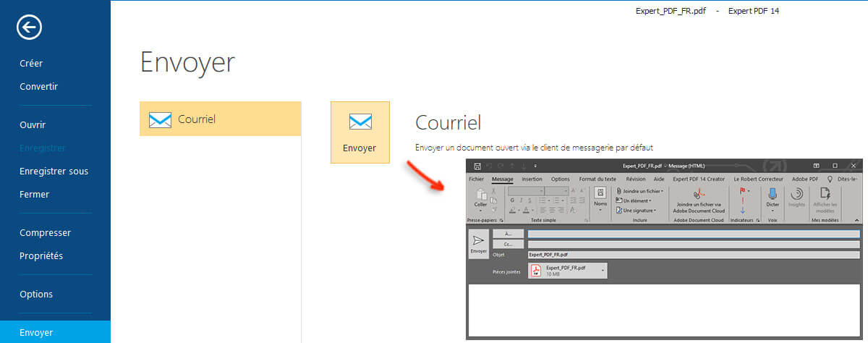Click the envelope icon in the Courriel list item
Screen dimensions: 868x343
[x=160, y=119]
